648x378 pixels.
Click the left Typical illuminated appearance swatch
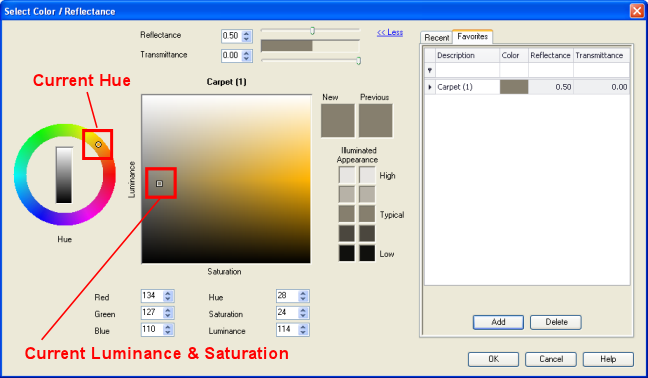click(x=347, y=214)
